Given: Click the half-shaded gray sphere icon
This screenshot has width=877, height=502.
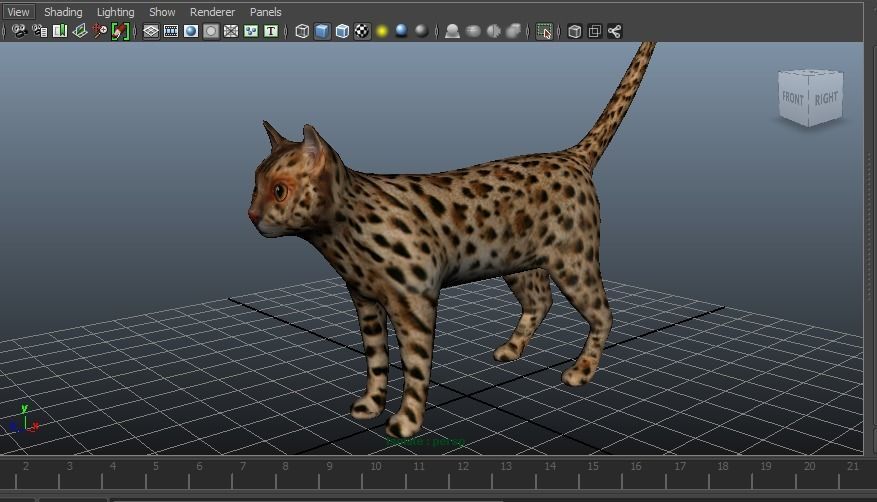Looking at the screenshot, I should tap(493, 31).
